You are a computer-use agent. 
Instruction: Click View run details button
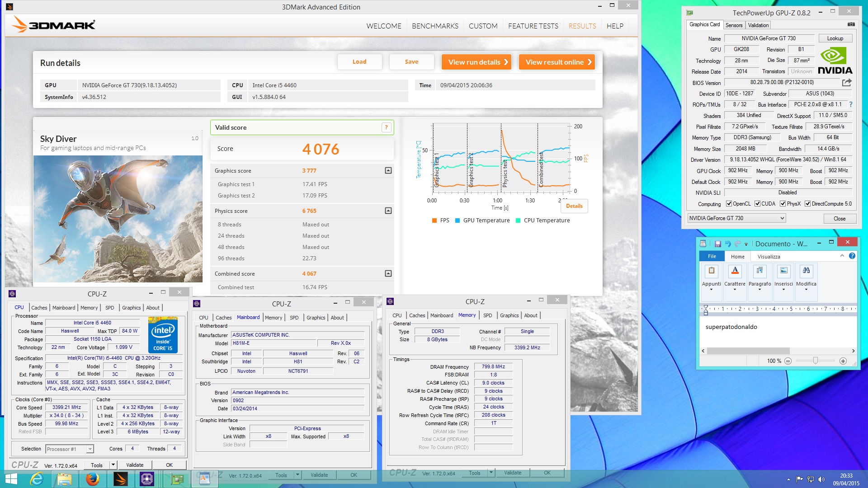tap(476, 62)
